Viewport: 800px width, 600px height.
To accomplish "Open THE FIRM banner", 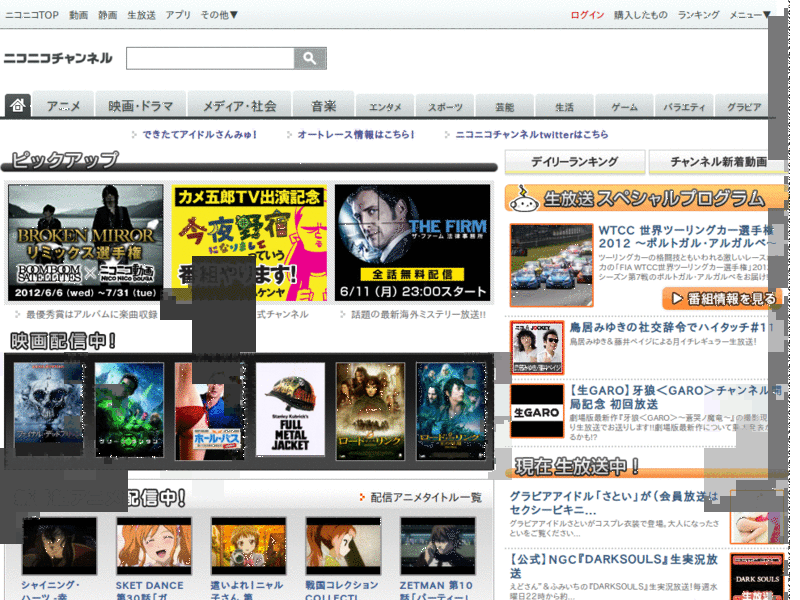I will (x=412, y=243).
